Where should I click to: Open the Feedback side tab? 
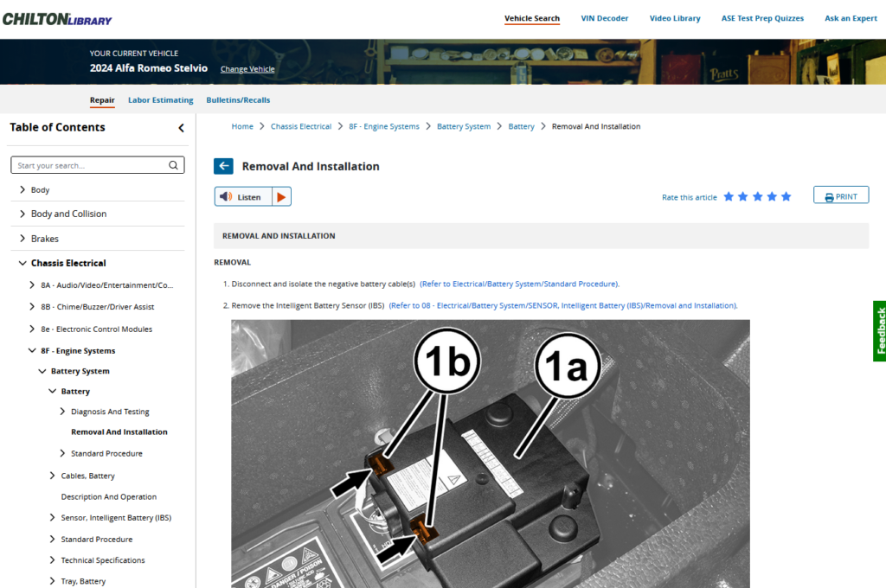(x=880, y=331)
